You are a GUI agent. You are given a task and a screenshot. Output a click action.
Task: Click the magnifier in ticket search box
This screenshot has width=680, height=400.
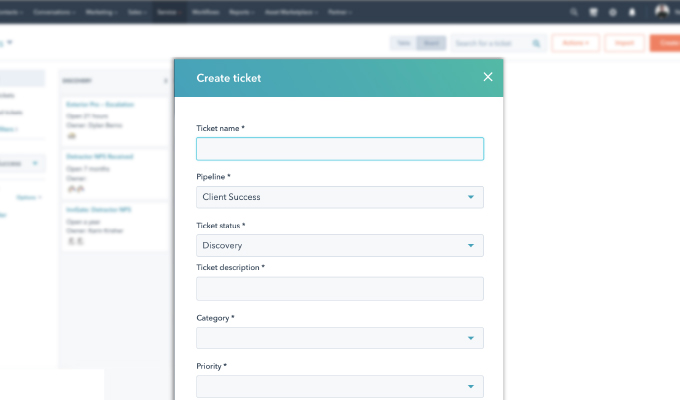536,43
